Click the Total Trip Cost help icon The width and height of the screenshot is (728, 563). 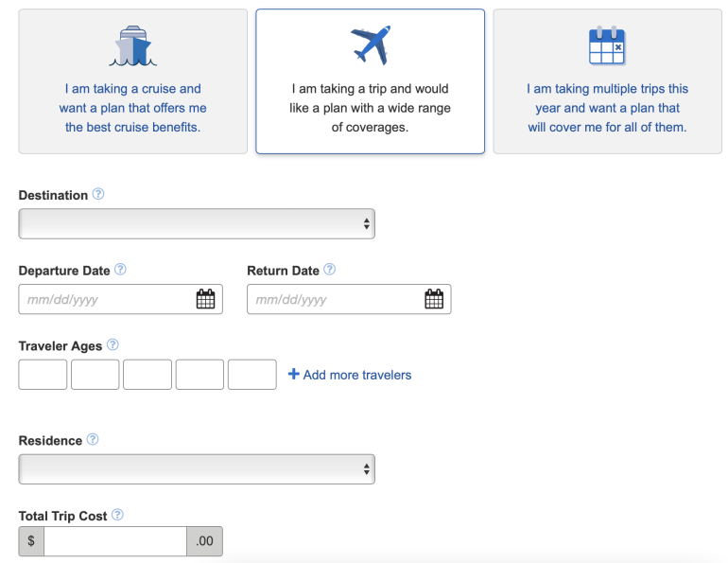[117, 515]
